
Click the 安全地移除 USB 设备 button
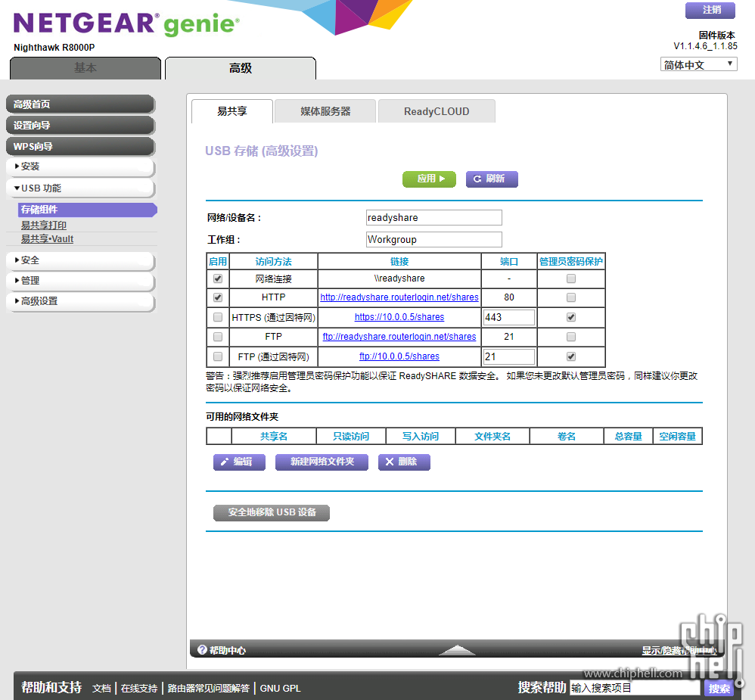coord(272,512)
